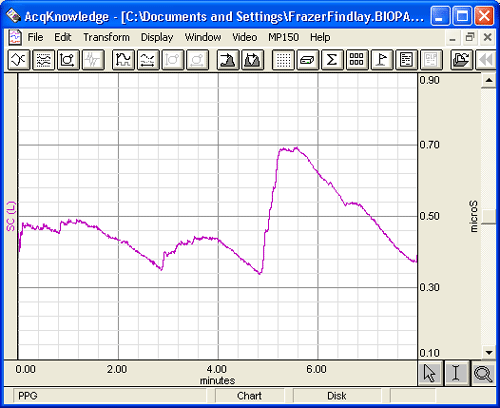Click the find peak toolbar icon

click(228, 60)
